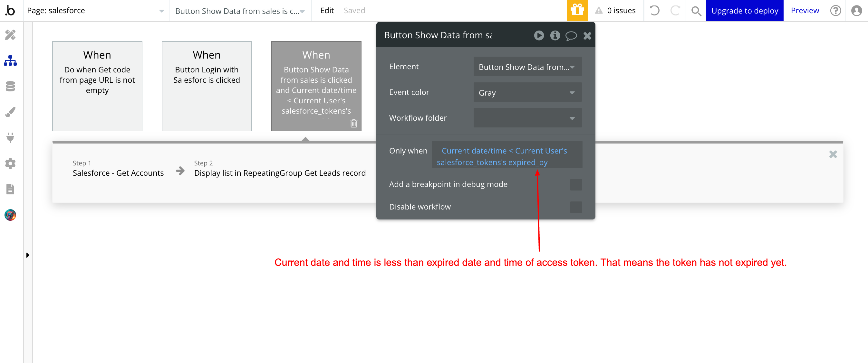Click the colorful plugin icon in sidebar
Image resolution: width=868 pixels, height=363 pixels.
tap(10, 215)
